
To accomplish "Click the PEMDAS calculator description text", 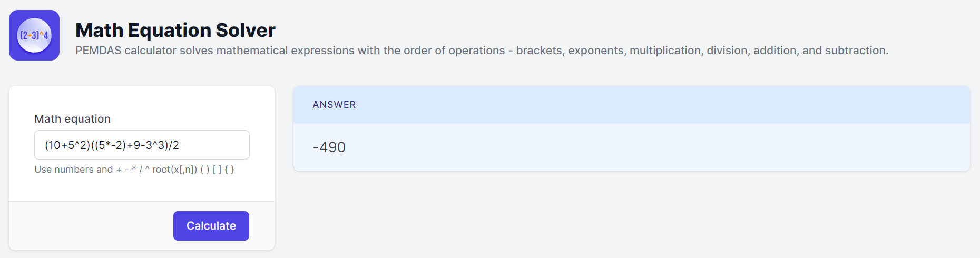I will (x=482, y=51).
